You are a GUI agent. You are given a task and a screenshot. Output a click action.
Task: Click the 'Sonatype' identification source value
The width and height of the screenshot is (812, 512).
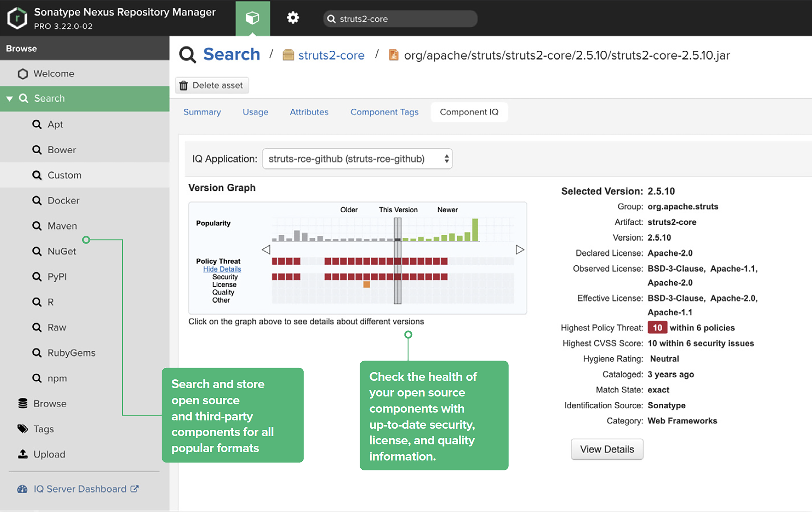pos(667,405)
